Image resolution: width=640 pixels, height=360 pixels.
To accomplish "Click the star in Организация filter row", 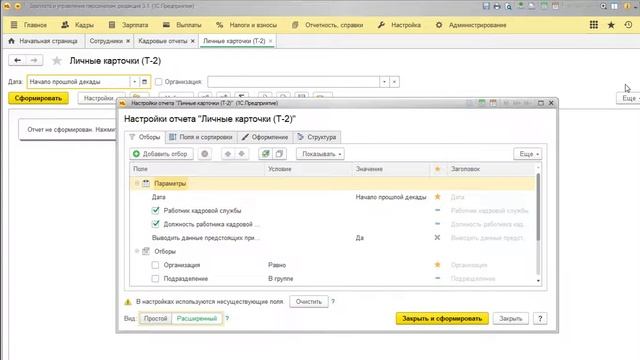I will tap(438, 265).
